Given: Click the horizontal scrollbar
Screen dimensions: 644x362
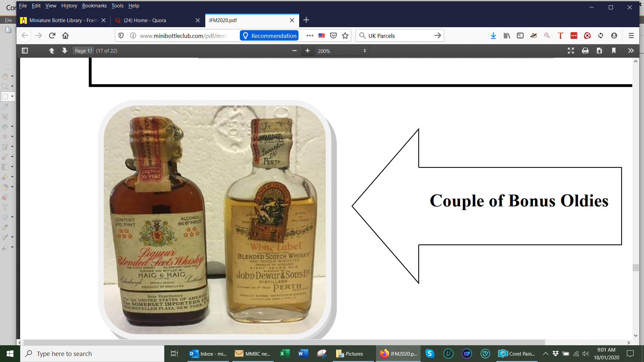Looking at the screenshot, I should (x=284, y=343).
